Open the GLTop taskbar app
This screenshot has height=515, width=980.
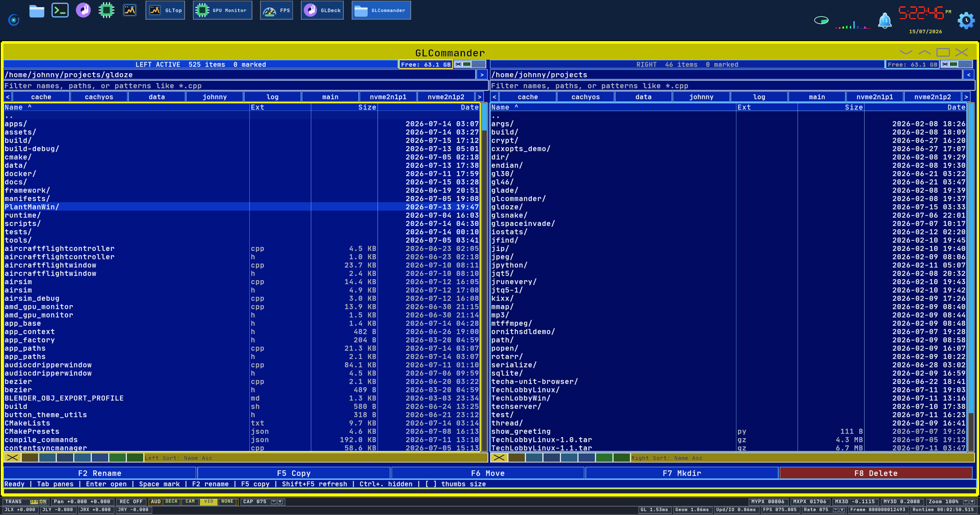tap(165, 10)
